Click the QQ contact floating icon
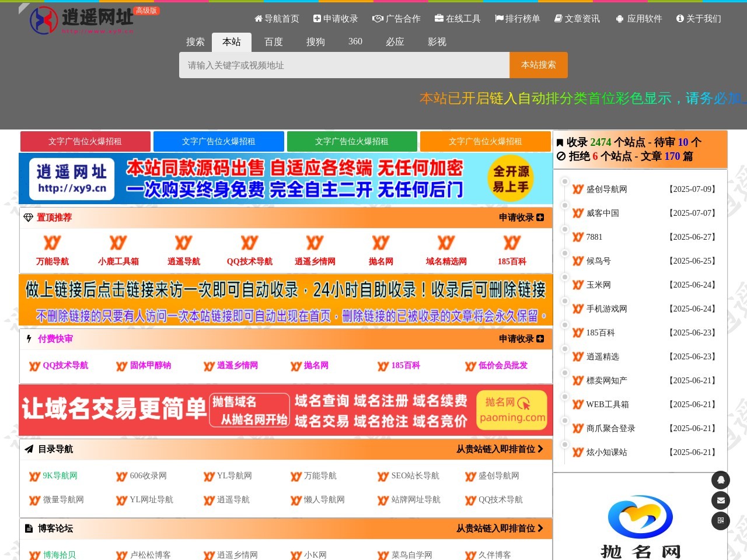The width and height of the screenshot is (747, 560). (720, 480)
